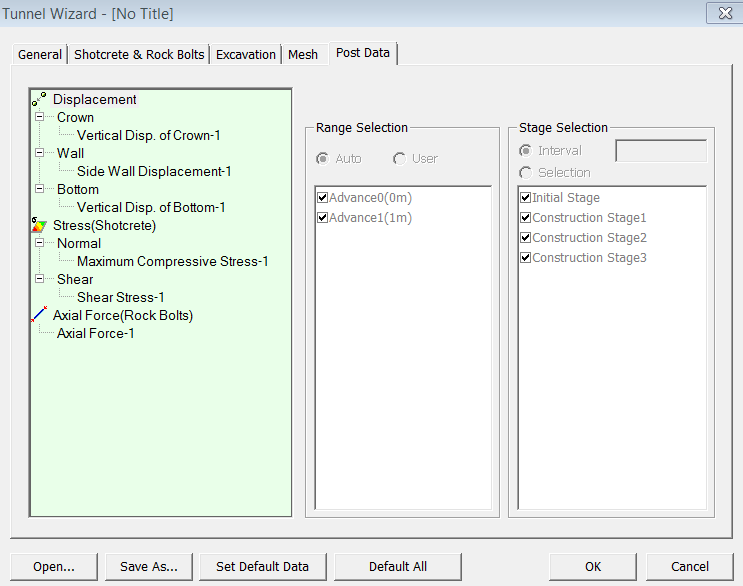This screenshot has height=586, width=743.
Task: Collapse the Wall tree node
Action: click(40, 154)
